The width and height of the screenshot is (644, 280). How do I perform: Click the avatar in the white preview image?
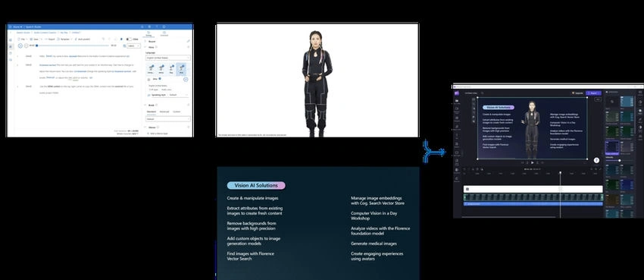[x=316, y=83]
